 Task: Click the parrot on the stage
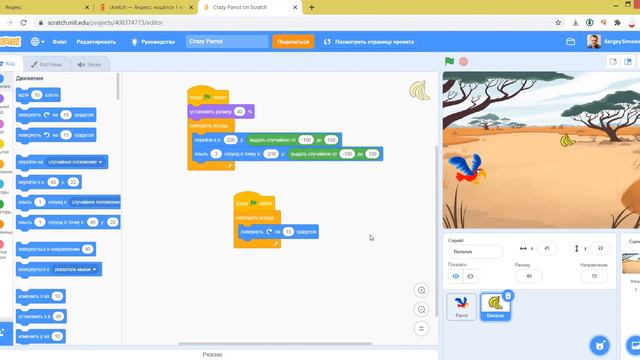pos(467,168)
